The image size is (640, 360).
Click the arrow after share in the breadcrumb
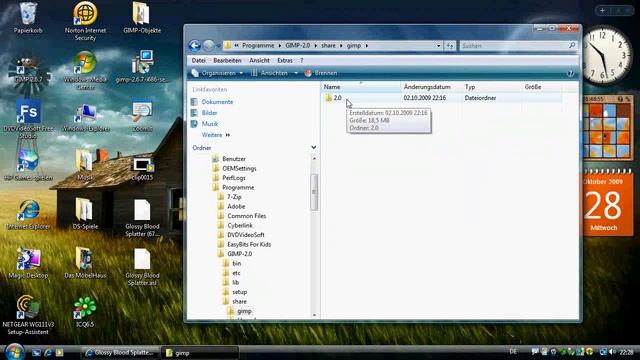(x=341, y=46)
